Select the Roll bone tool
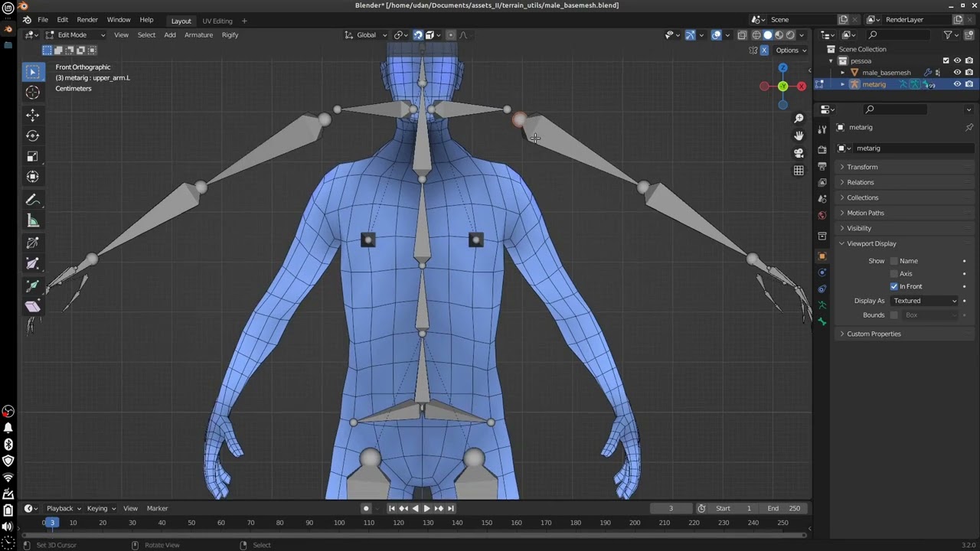Viewport: 980px width, 551px height. pyautogui.click(x=32, y=243)
